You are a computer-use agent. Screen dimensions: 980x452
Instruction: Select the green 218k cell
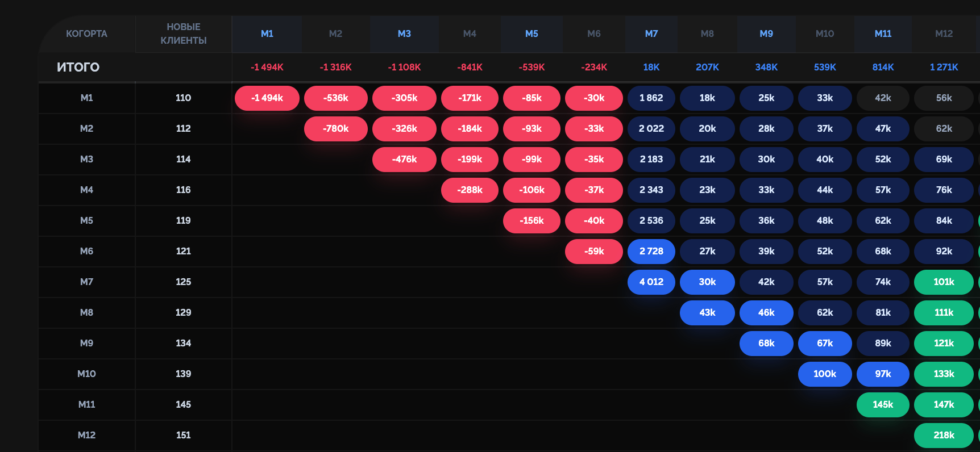[x=943, y=436]
